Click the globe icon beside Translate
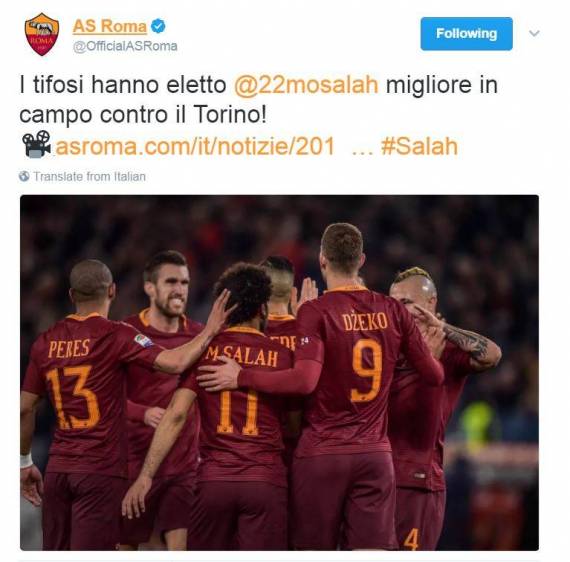 coord(24,176)
